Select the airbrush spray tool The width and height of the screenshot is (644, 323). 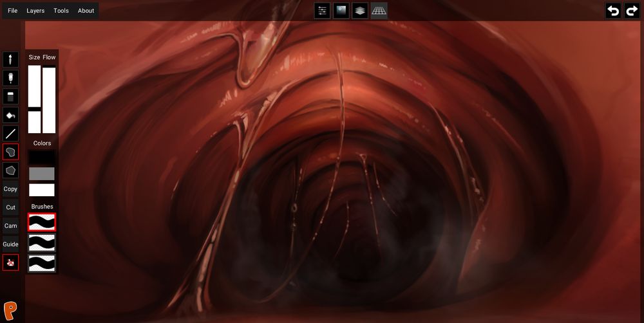click(x=10, y=78)
